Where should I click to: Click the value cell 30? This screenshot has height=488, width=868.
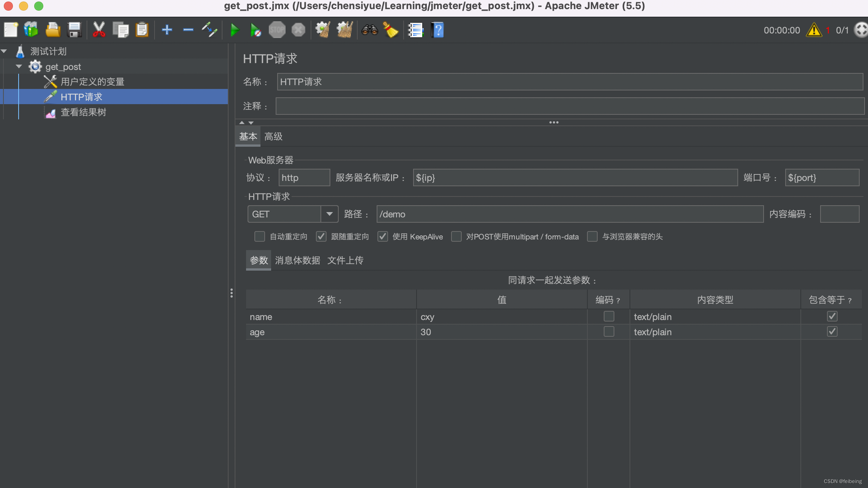(502, 332)
